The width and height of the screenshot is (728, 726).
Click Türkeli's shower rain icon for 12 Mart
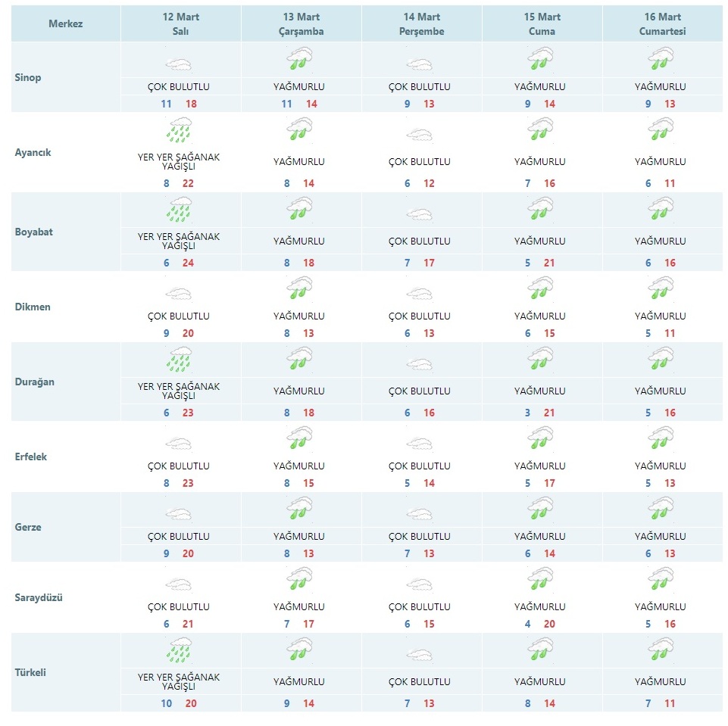[179, 650]
